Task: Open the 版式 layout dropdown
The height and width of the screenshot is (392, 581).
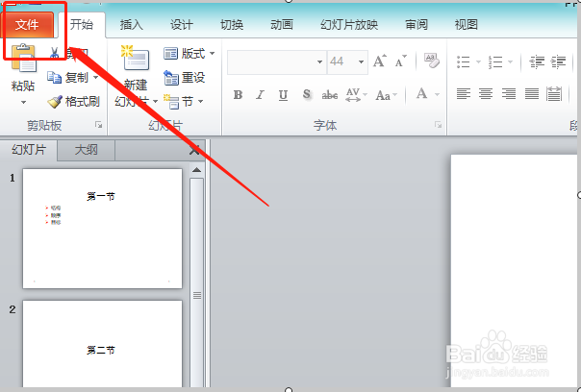Action: click(x=189, y=54)
